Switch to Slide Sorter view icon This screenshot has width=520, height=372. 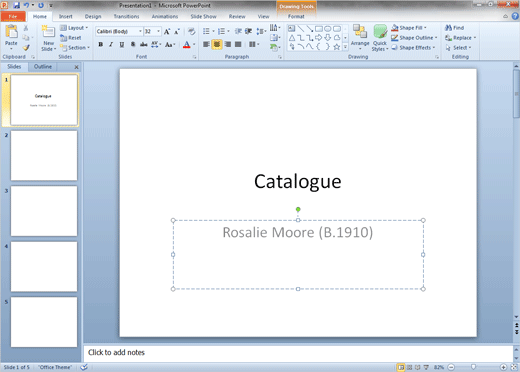[x=409, y=367]
